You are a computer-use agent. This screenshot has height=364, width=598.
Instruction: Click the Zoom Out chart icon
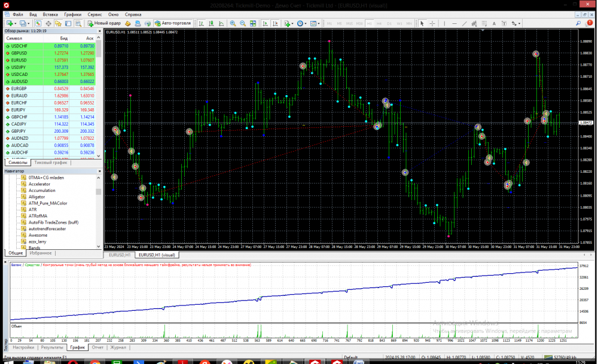243,23
